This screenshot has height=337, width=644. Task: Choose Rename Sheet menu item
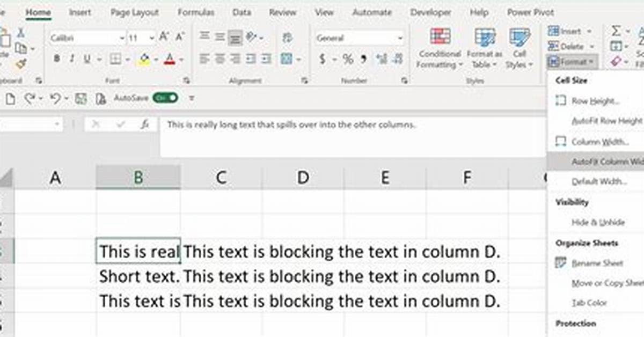coord(595,263)
